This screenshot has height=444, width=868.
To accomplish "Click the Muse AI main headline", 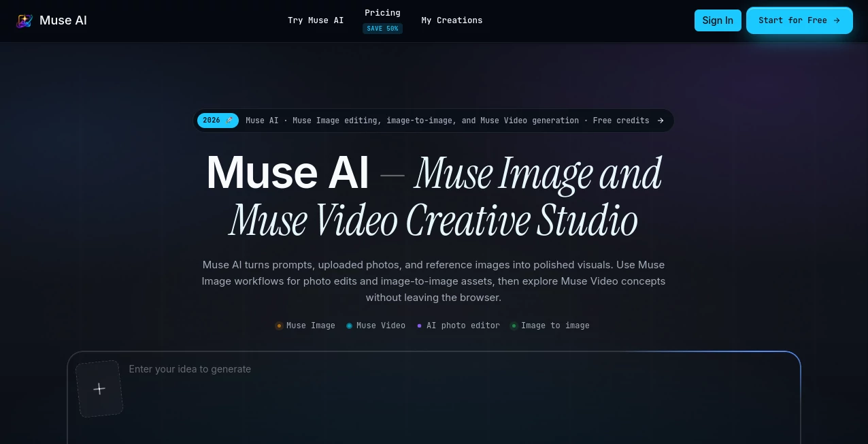I will coord(434,196).
